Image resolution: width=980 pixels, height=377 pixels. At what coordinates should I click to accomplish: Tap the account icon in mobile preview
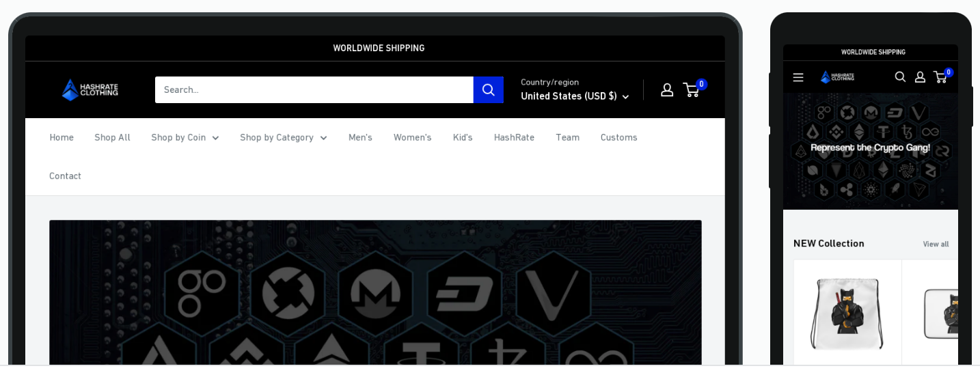coord(920,77)
